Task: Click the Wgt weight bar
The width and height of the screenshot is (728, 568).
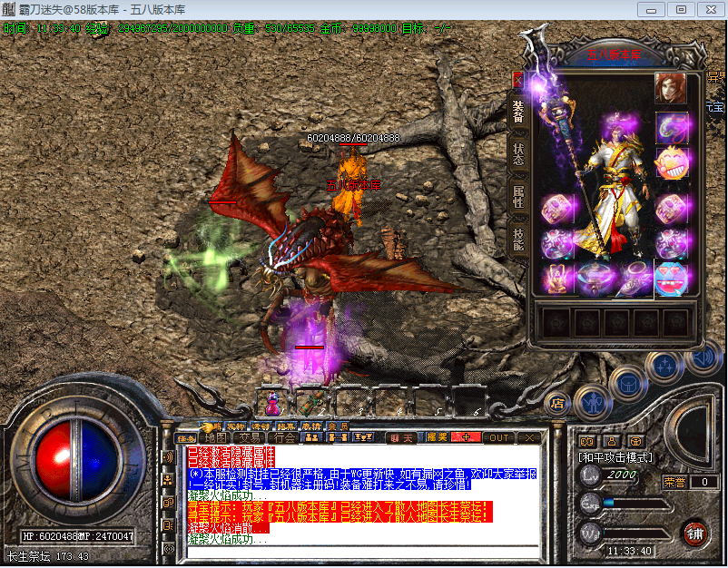Action: 636,534
